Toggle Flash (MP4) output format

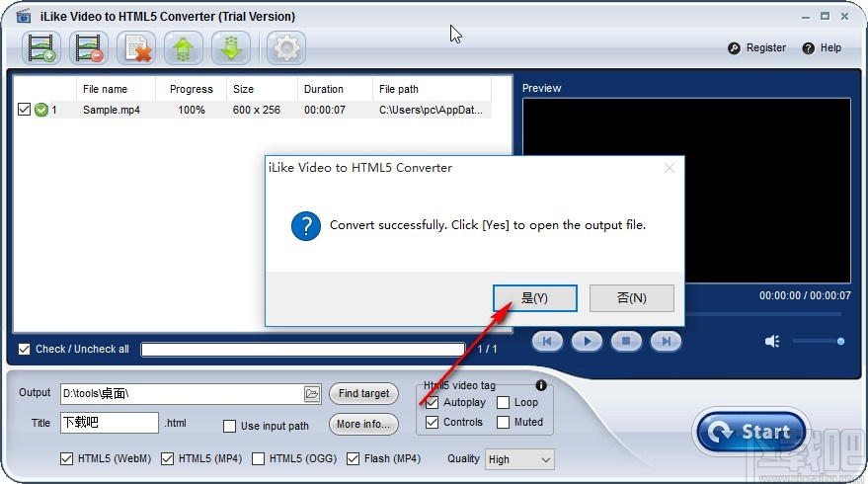pyautogui.click(x=353, y=458)
